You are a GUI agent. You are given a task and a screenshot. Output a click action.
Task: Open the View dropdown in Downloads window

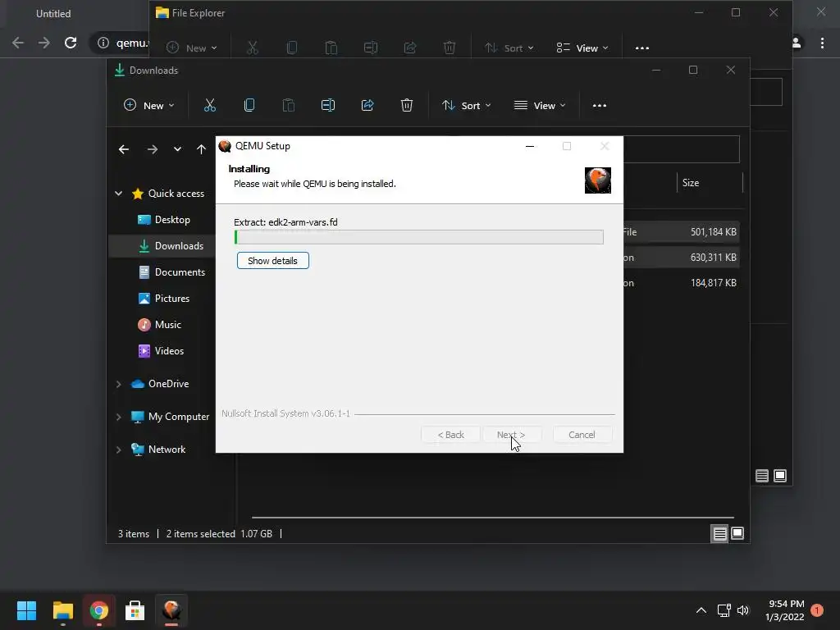[540, 106]
